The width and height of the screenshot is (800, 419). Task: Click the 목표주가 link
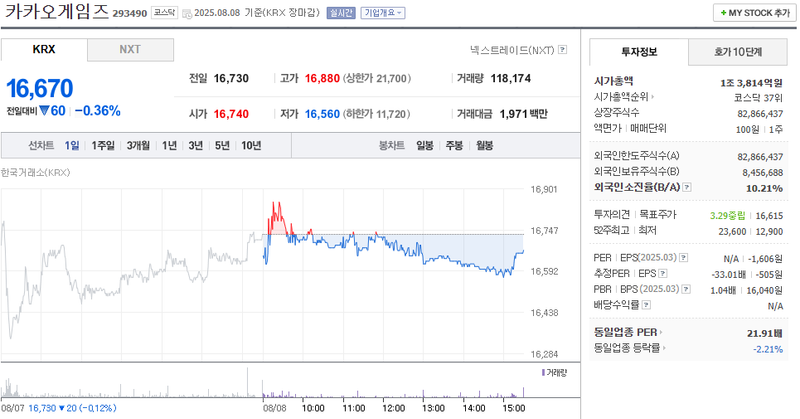pyautogui.click(x=658, y=214)
